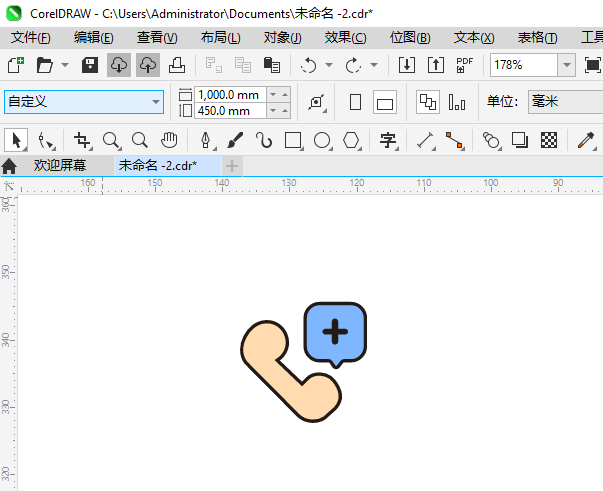Click the Open folder icon

(45, 65)
